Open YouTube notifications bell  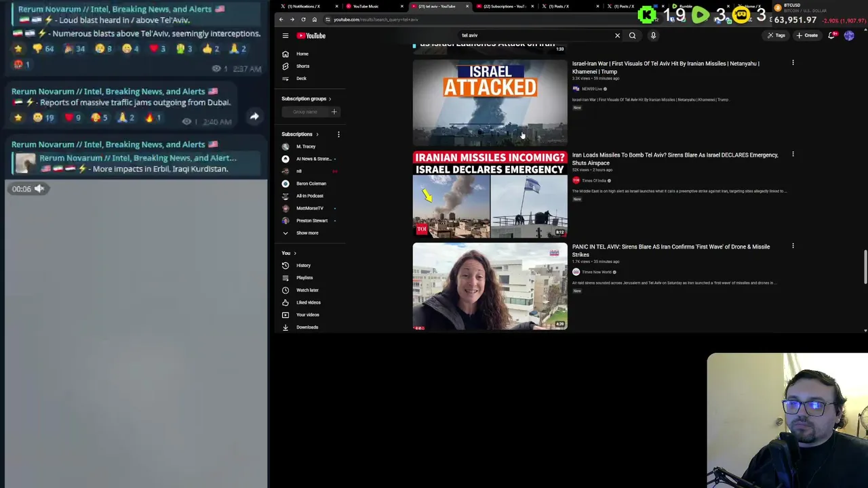(832, 35)
